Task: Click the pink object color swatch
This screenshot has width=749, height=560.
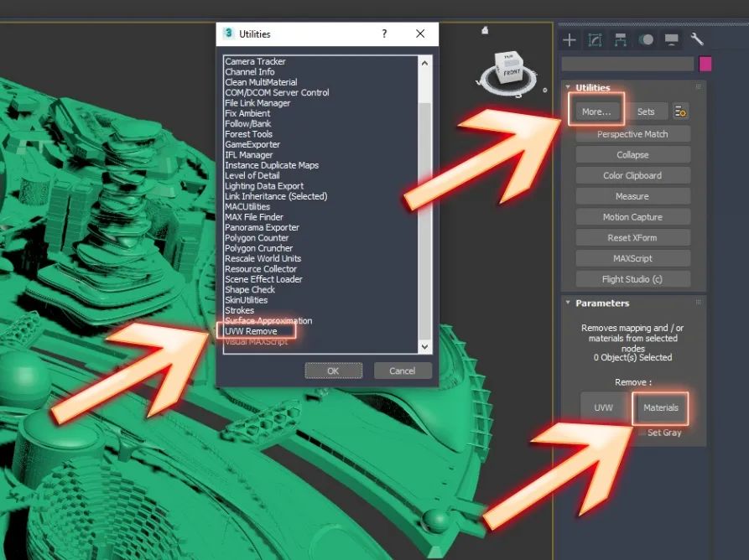Action: coord(705,64)
